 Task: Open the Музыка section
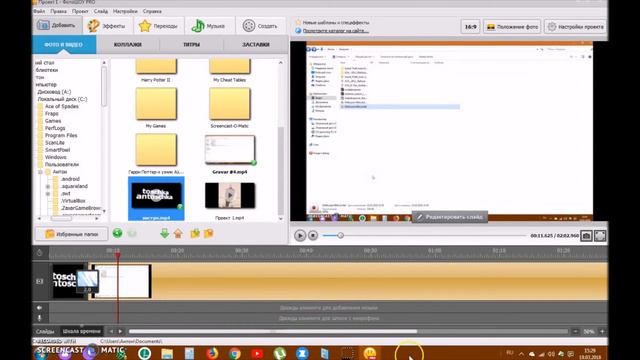[x=209, y=26]
